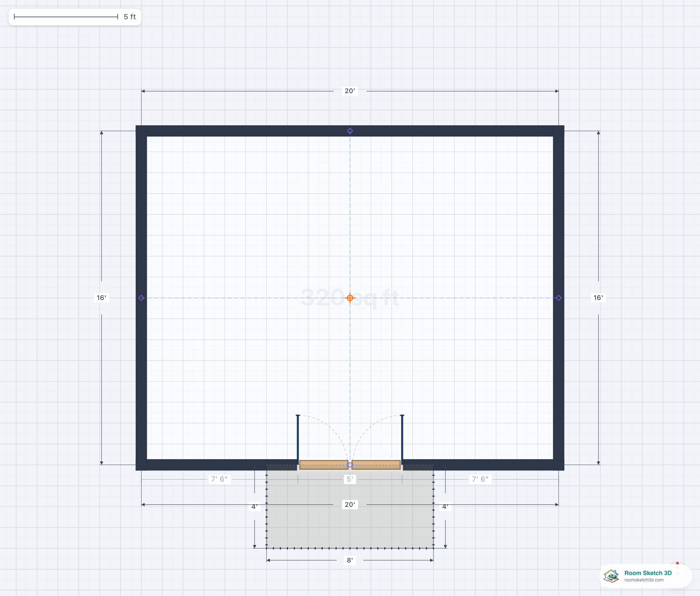Click the 20' dimension label above the room
This screenshot has width=700, height=596.
tap(350, 91)
